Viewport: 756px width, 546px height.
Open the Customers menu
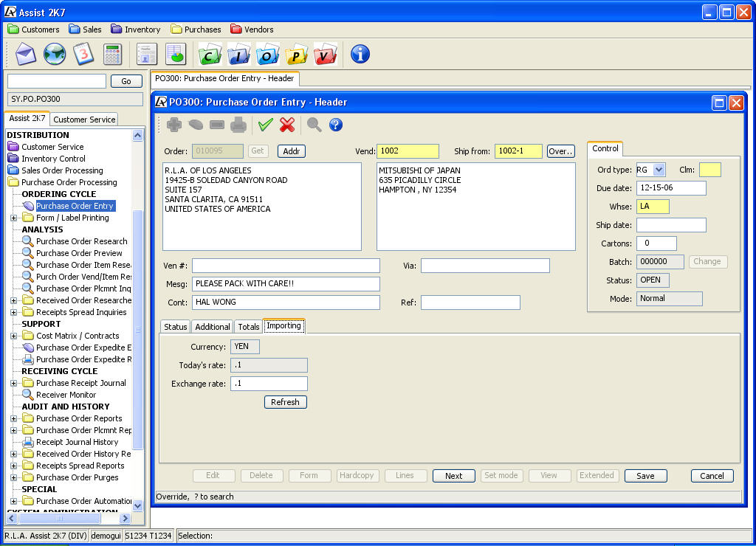pyautogui.click(x=34, y=30)
